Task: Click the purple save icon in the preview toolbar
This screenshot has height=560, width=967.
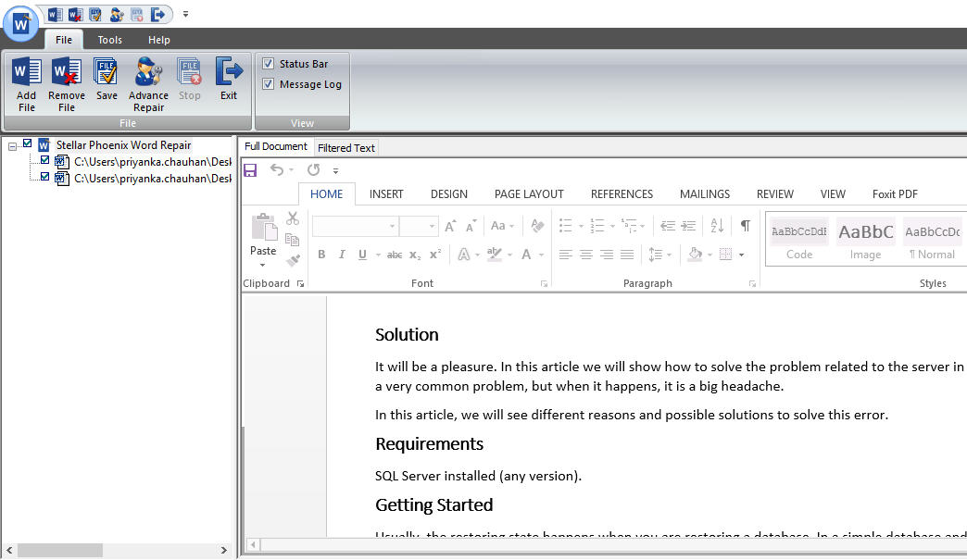Action: [250, 170]
